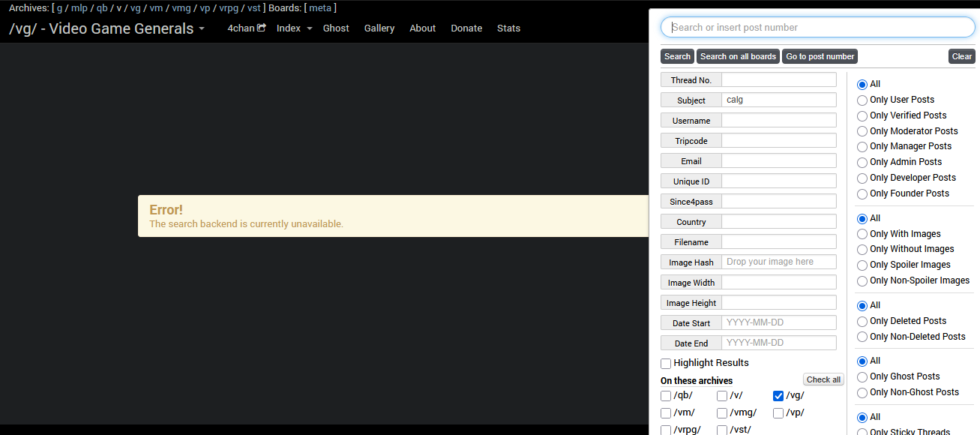Open the /qb/ archive link
The image size is (980, 435).
pyautogui.click(x=102, y=8)
